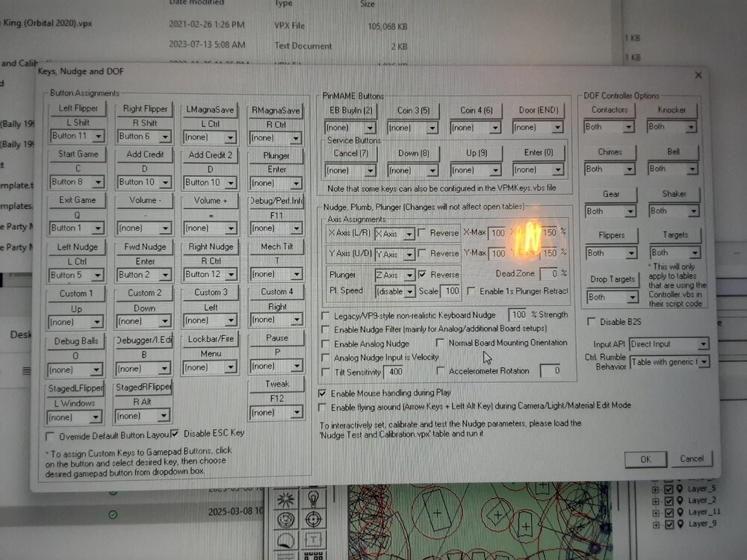The height and width of the screenshot is (560, 747).
Task: Open Plunger Z Axis dropdown
Action: 409,276
